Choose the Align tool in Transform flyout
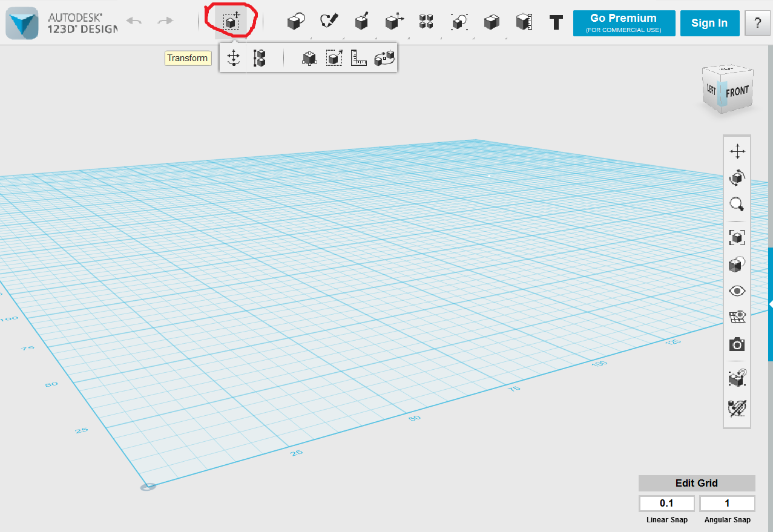Screen dimensions: 773x532 (259, 58)
